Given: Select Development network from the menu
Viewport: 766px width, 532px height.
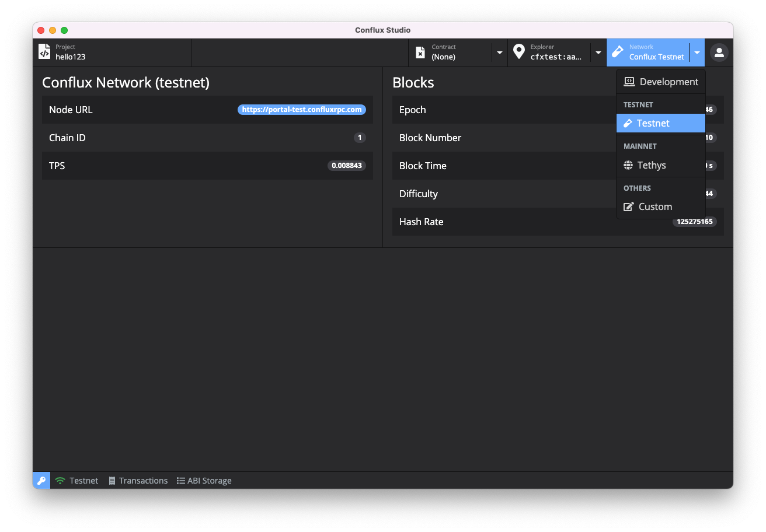Looking at the screenshot, I should pos(661,82).
